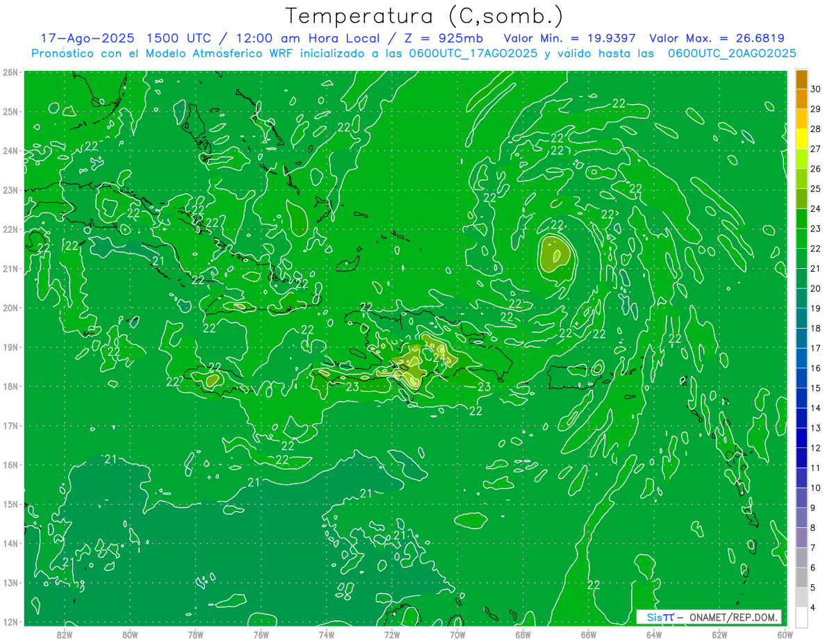Click the gray color scale segment between 5 and 6
Screen dimensions: 834x644
click(801, 577)
